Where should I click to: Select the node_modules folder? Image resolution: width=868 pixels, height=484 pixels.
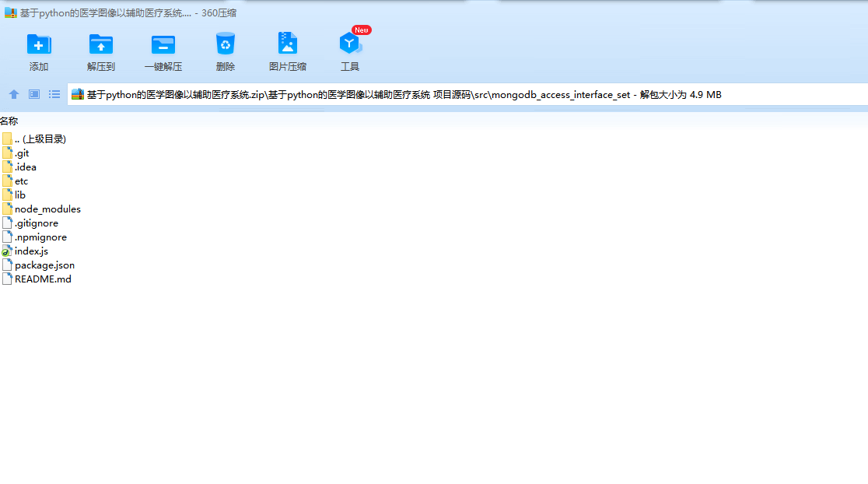coord(41,209)
